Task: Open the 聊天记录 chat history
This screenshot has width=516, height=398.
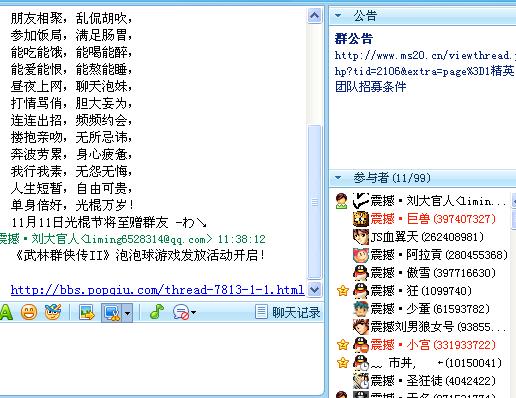Action: tap(288, 312)
